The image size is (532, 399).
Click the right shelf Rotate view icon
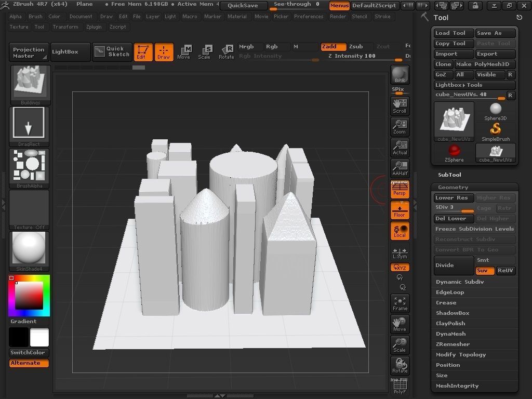pos(400,365)
